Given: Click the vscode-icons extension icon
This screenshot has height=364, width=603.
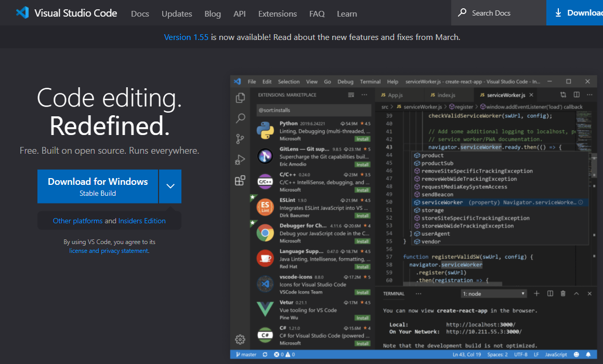Looking at the screenshot, I should coord(265,284).
